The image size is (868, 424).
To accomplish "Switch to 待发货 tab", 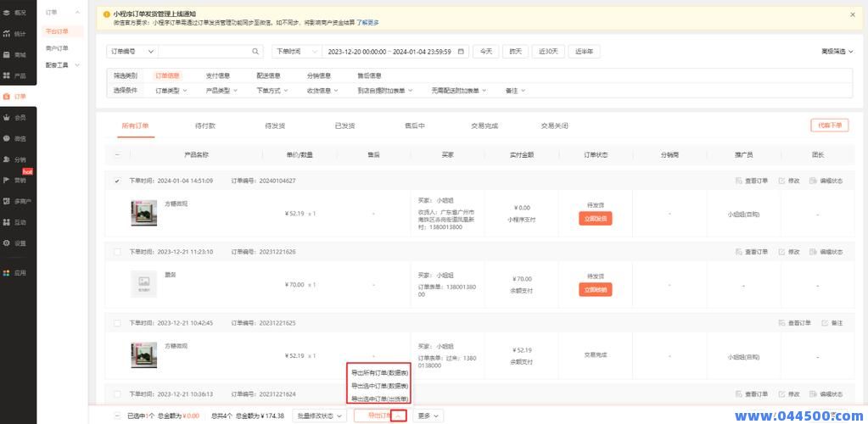I will point(275,126).
